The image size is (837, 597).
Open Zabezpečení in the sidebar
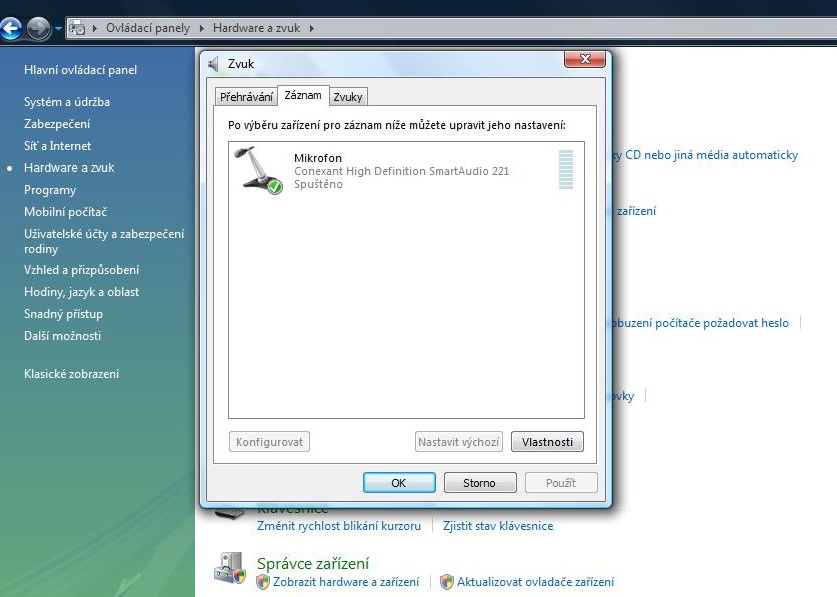pos(57,124)
